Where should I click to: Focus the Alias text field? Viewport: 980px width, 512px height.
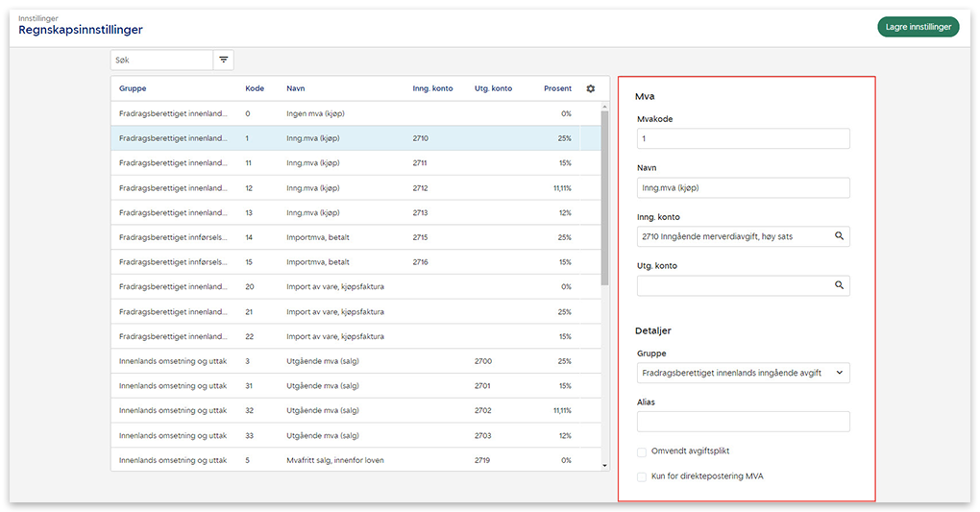[x=743, y=422]
